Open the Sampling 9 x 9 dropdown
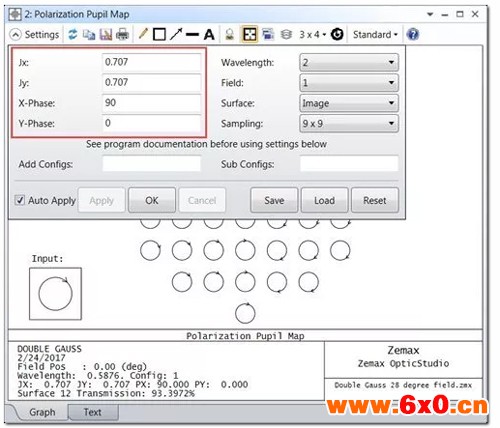Screen dimensions: 500x428 pyautogui.click(x=349, y=124)
